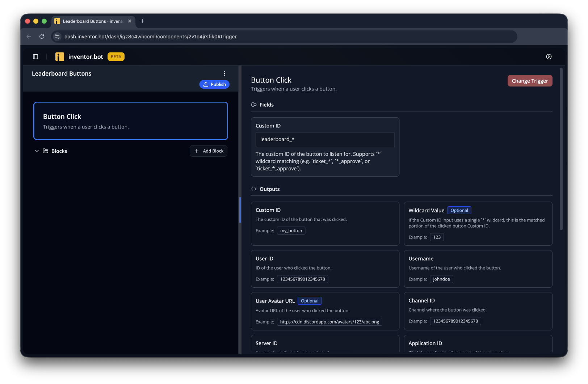Close the Leaderboard Buttons browser tab

coord(130,21)
